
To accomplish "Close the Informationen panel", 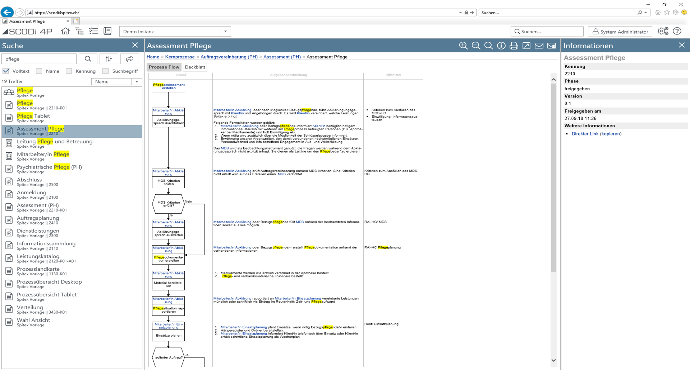I will 682,45.
